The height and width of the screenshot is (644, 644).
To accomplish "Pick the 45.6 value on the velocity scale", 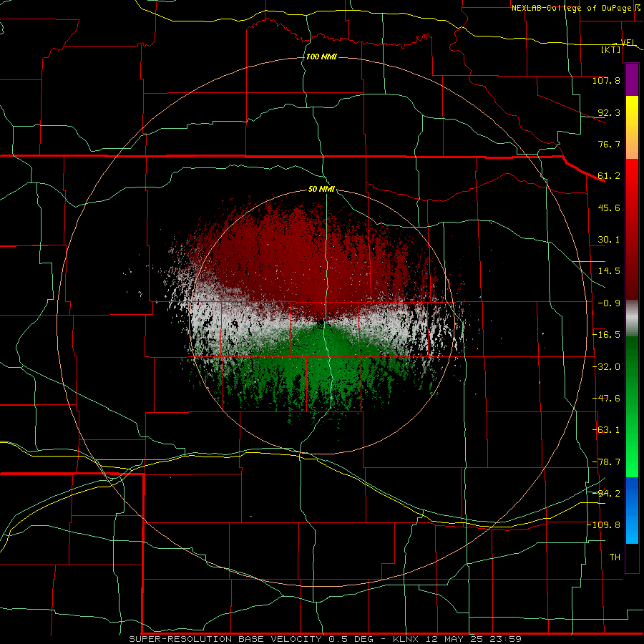I will coord(609,208).
